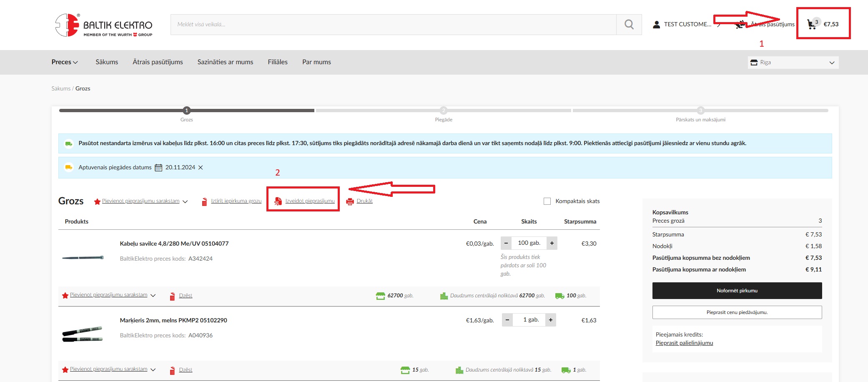Open Par mums menu item
This screenshot has height=382, width=868.
click(316, 62)
